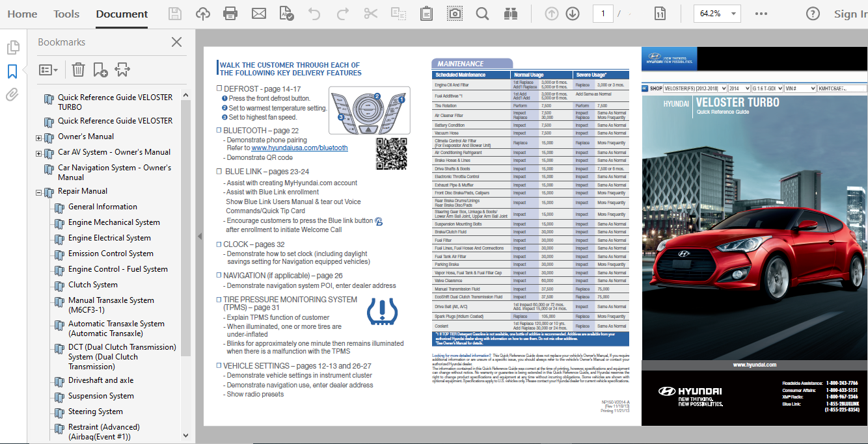Click the Print document icon
Viewport: 868px width, 444px height.
pyautogui.click(x=230, y=14)
